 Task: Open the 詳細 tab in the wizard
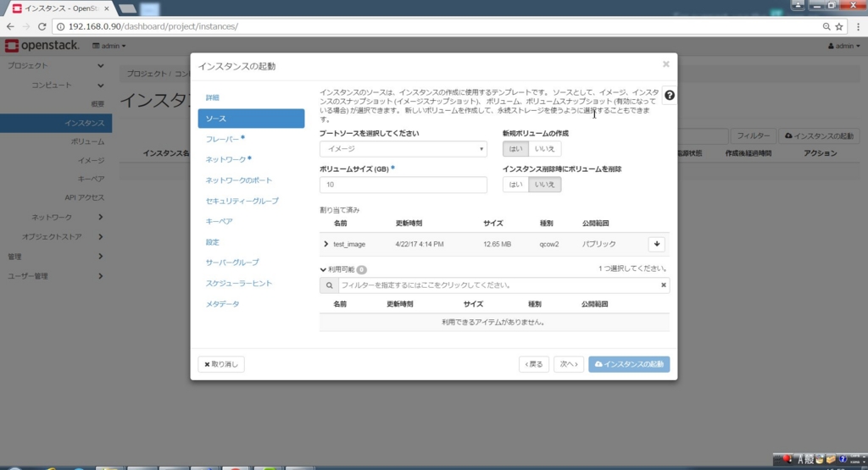pos(213,98)
